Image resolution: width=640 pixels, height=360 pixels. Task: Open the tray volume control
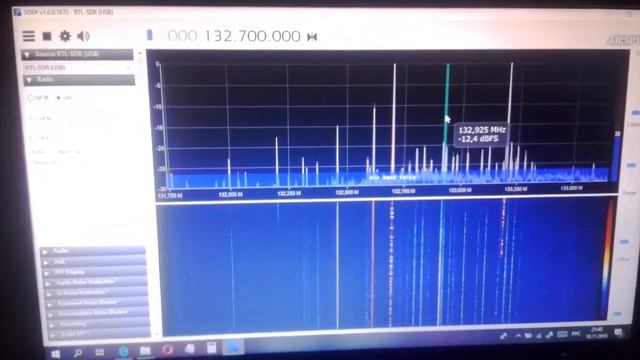click(549, 335)
